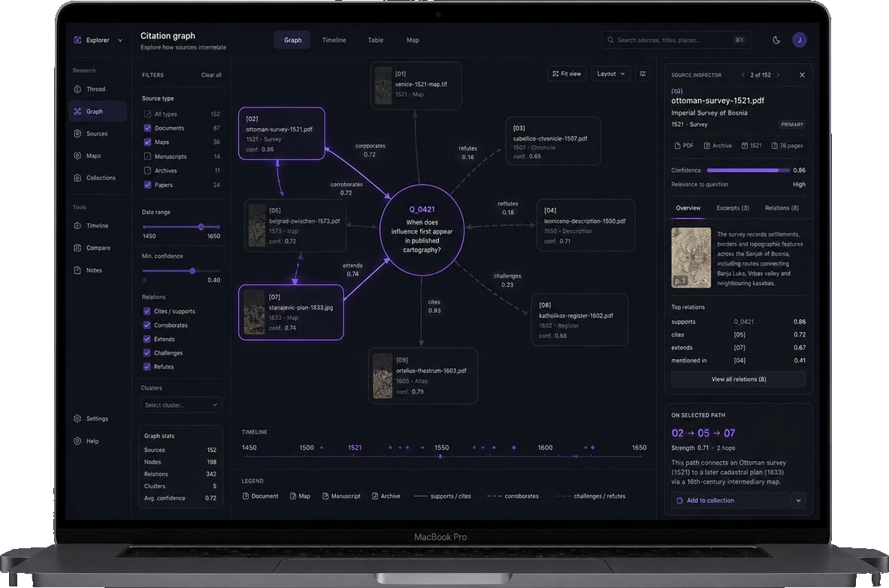Open the Timeline tool in sidebar
This screenshot has height=588, width=889.
pyautogui.click(x=98, y=225)
